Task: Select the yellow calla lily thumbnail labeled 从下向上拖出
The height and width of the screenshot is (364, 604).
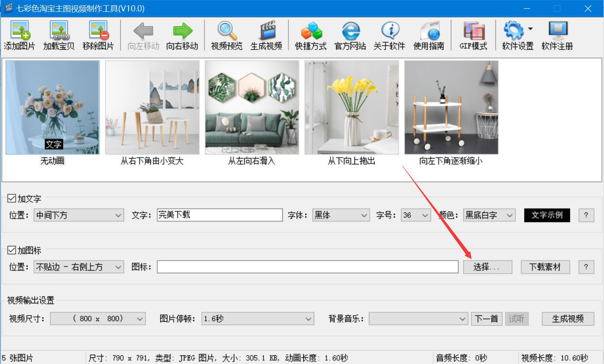Action: tap(351, 107)
